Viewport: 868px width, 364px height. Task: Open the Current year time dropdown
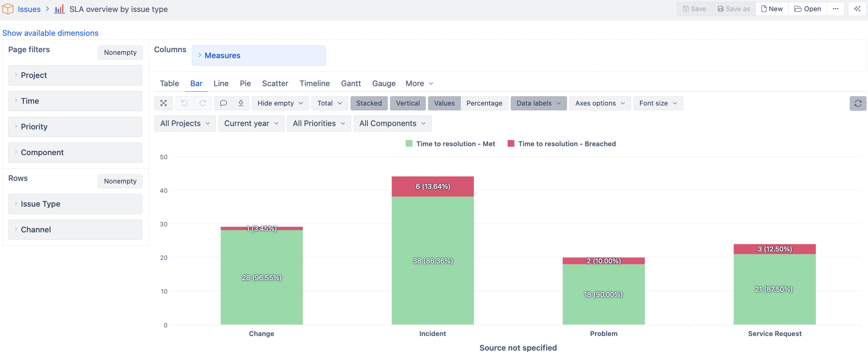pos(251,123)
